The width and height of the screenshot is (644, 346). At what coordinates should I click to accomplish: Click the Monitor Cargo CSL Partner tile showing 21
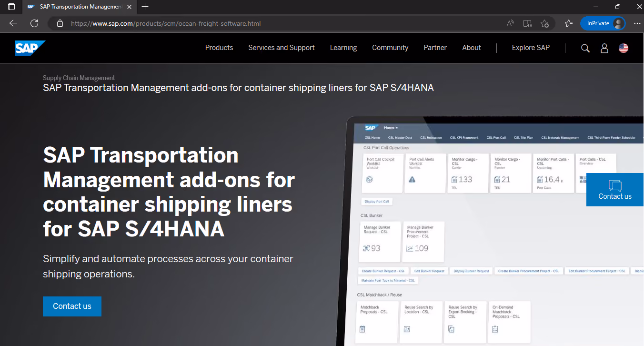(x=511, y=173)
